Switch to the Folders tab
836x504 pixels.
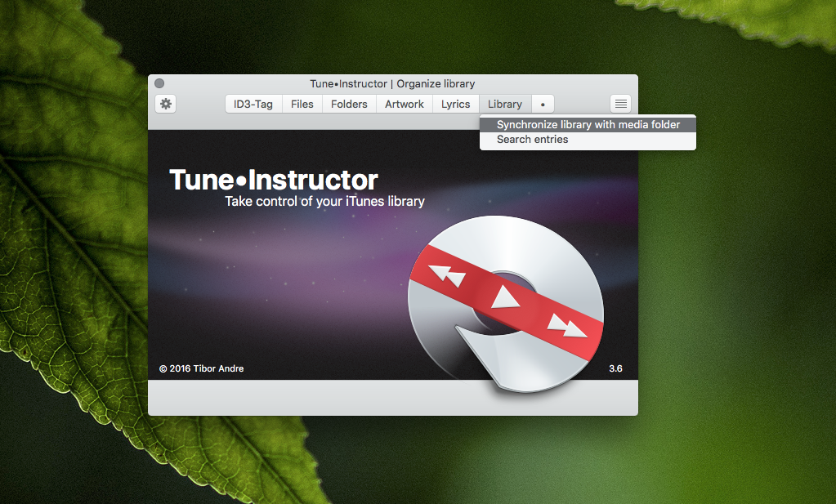[349, 105]
